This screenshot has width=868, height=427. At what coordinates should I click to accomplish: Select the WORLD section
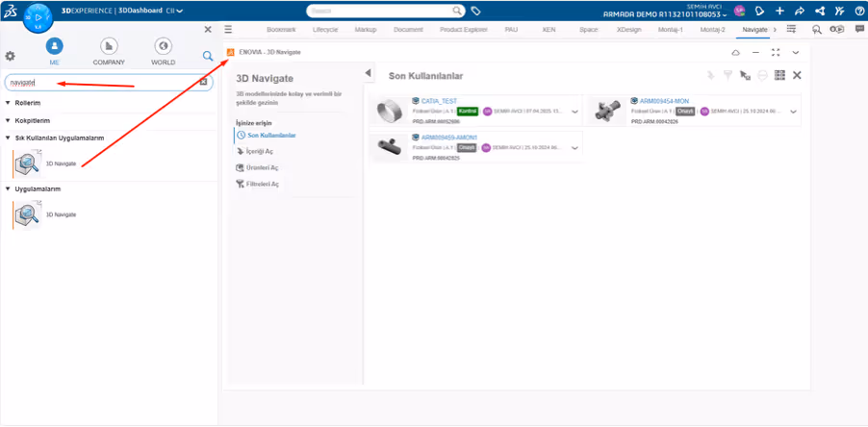point(164,51)
